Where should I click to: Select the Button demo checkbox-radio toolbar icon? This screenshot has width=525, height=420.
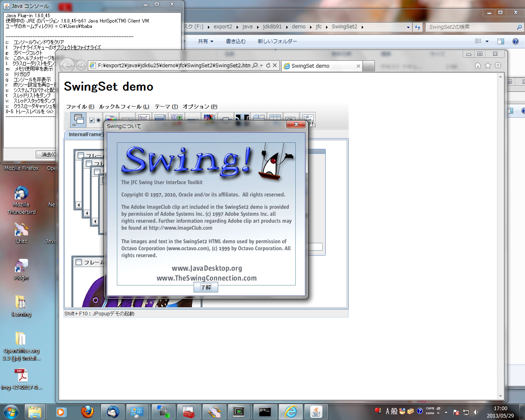(95, 120)
